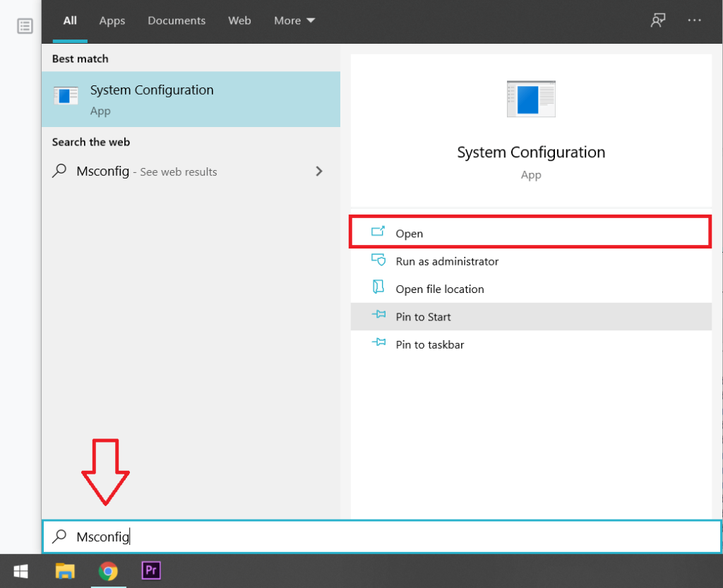
Task: Pin System Configuration to Start
Action: point(423,317)
